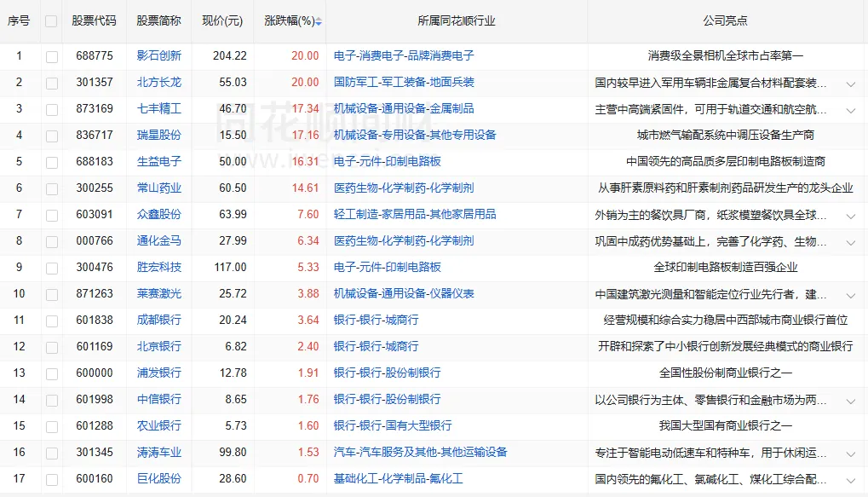Viewport: 868px width, 497px height.
Task: Open 银行-银行-城商行 link in 北京银行 row
Action: (x=376, y=347)
